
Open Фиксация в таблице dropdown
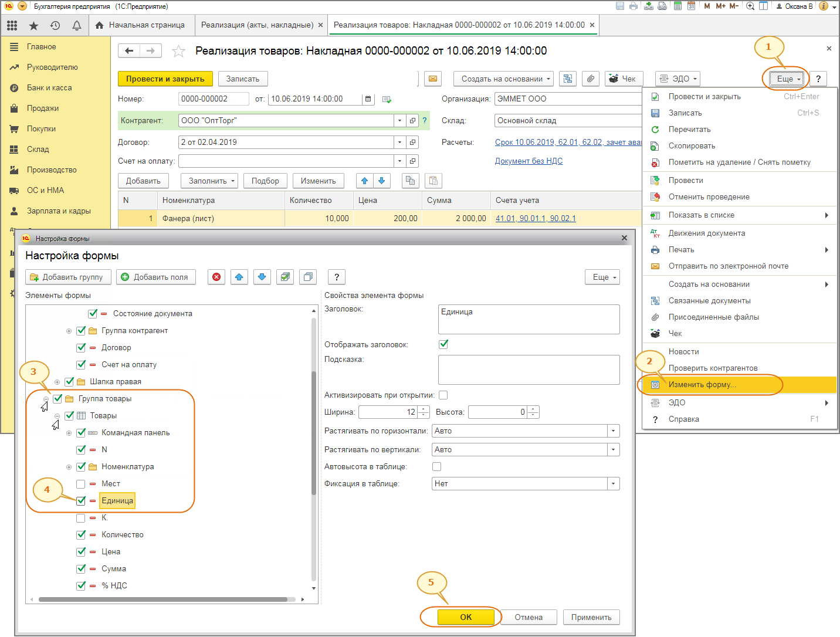(614, 484)
